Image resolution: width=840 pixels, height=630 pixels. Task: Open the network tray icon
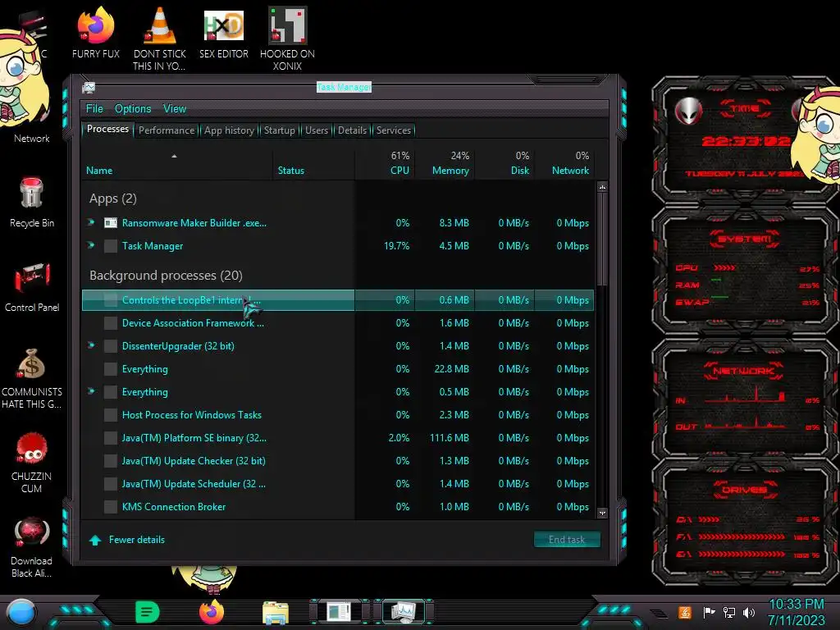(x=728, y=612)
